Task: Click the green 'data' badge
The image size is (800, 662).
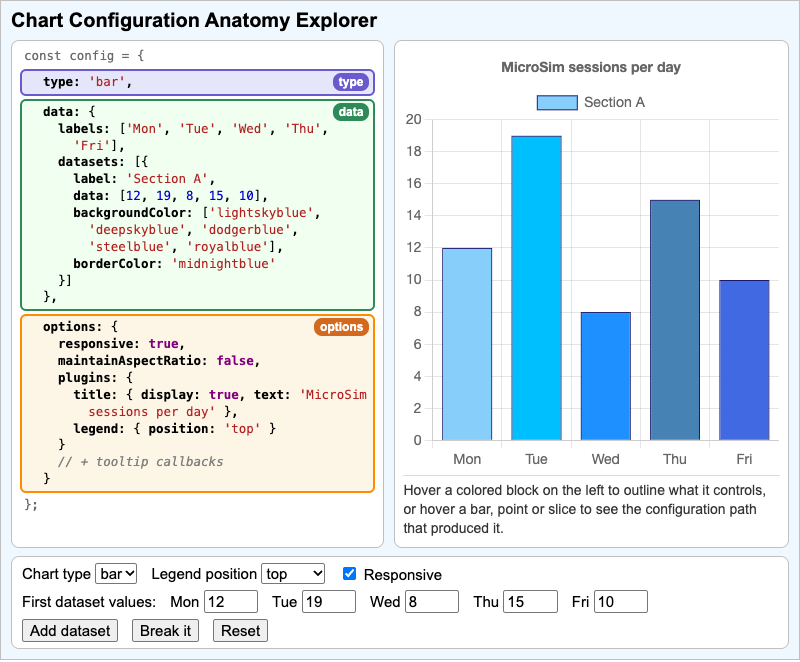Action: tap(351, 112)
